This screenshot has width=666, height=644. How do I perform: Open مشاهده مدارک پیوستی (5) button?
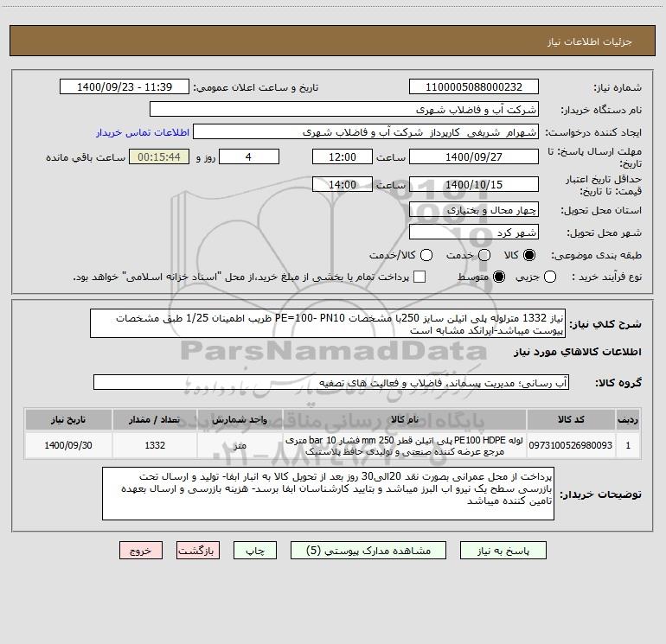pos(368,551)
